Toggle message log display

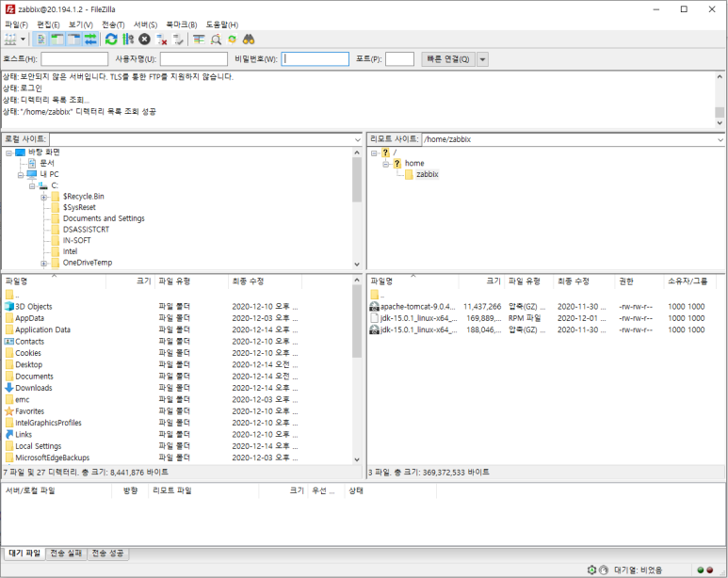40,40
